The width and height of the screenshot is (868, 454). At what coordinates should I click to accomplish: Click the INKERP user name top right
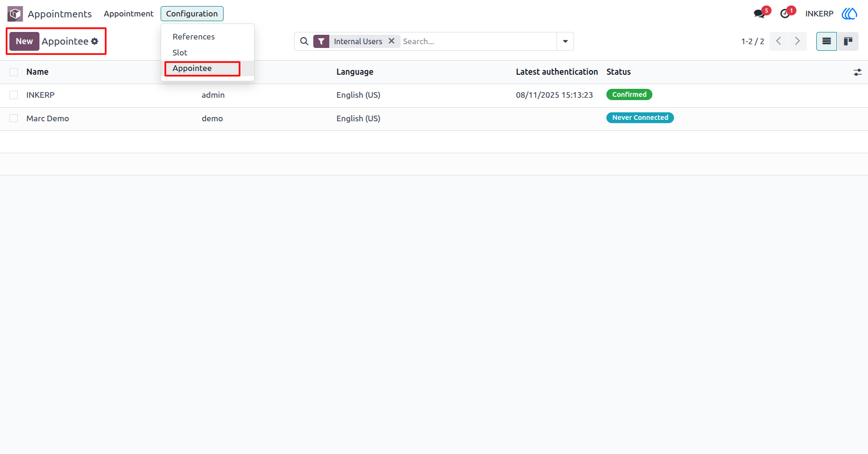pyautogui.click(x=819, y=14)
